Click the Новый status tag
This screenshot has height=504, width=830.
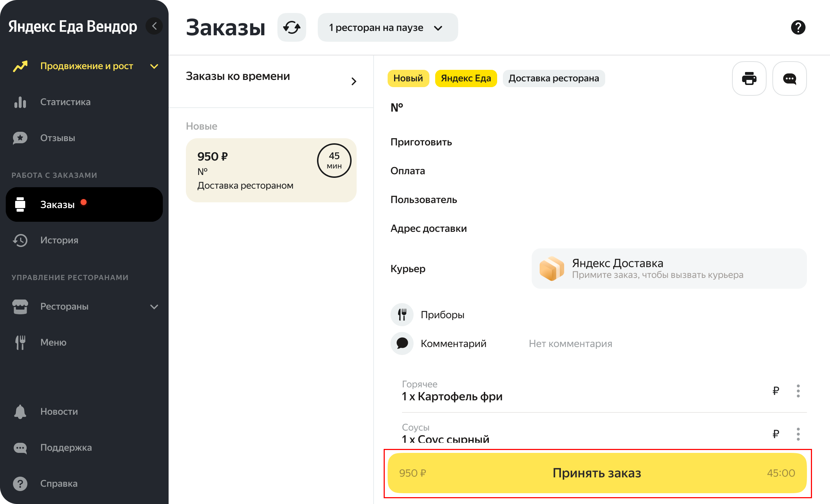pyautogui.click(x=408, y=78)
